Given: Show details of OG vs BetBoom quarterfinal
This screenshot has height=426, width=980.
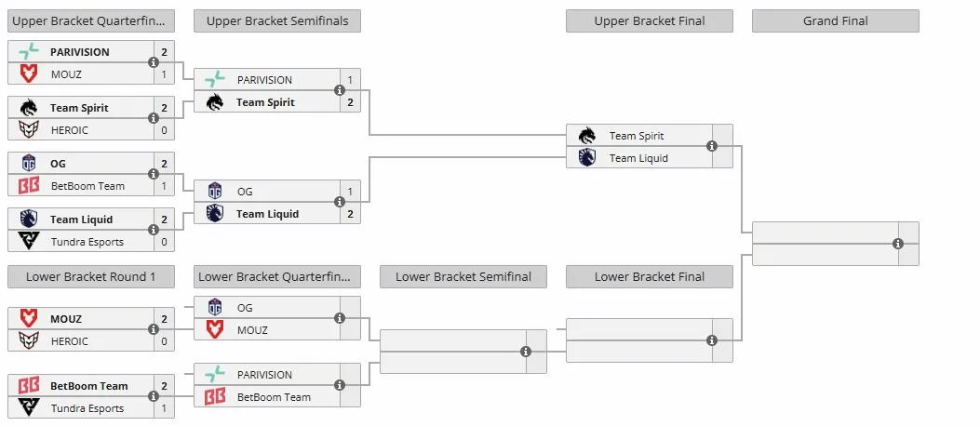Looking at the screenshot, I should coord(154,174).
